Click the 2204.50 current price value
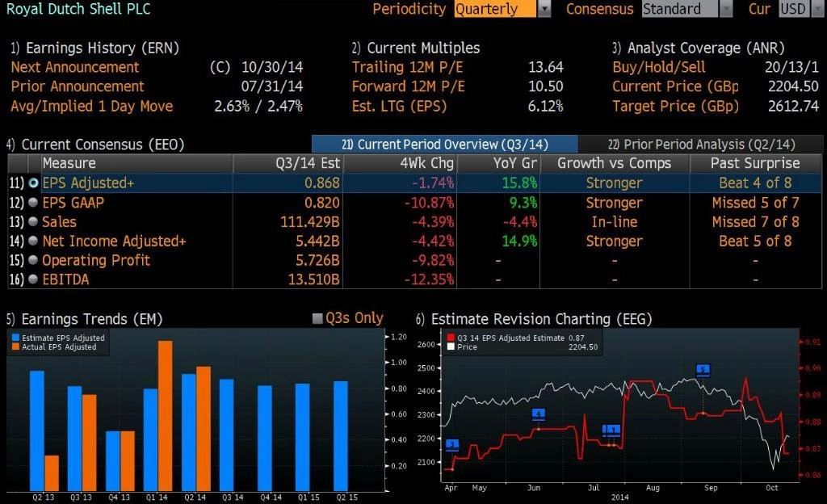This screenshot has height=504, width=827. (793, 86)
